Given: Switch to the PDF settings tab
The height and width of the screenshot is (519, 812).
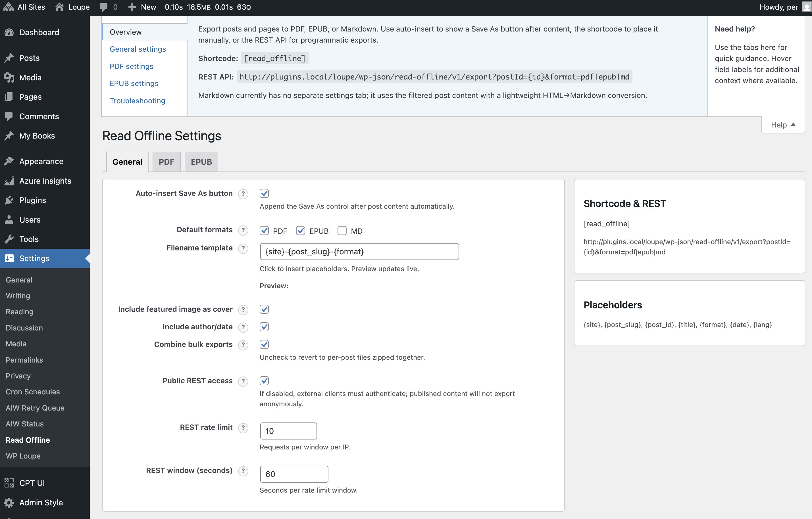Looking at the screenshot, I should click(x=166, y=162).
